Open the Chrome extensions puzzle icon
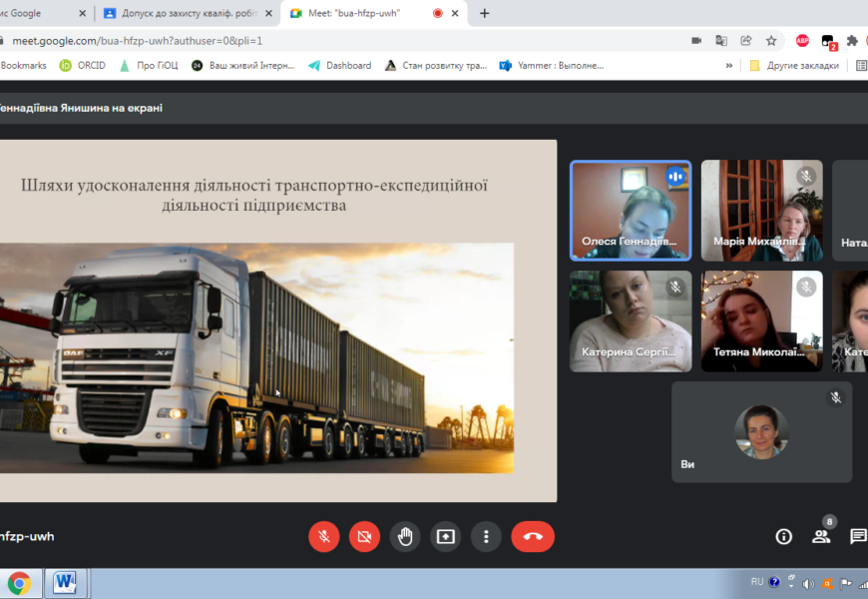 (852, 41)
